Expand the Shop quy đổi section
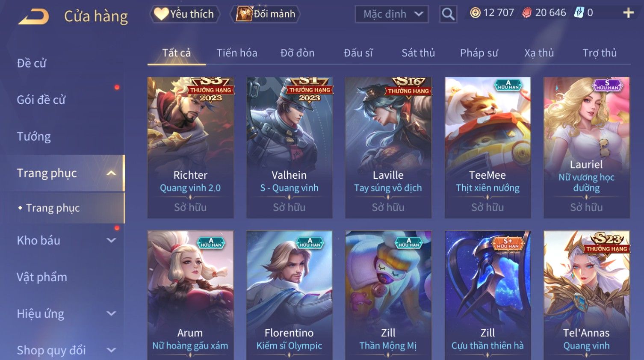This screenshot has height=360, width=644. [111, 350]
